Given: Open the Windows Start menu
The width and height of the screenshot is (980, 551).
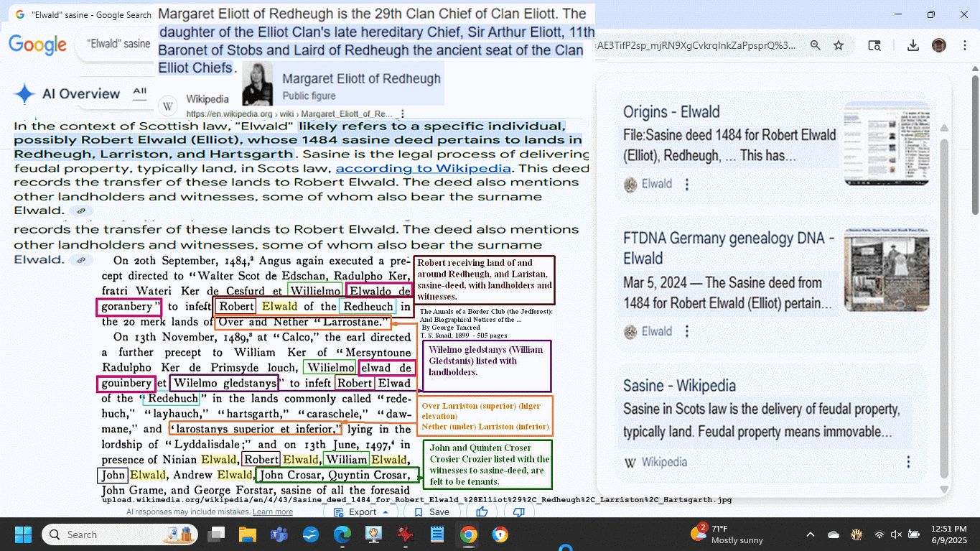Looking at the screenshot, I should [x=23, y=534].
